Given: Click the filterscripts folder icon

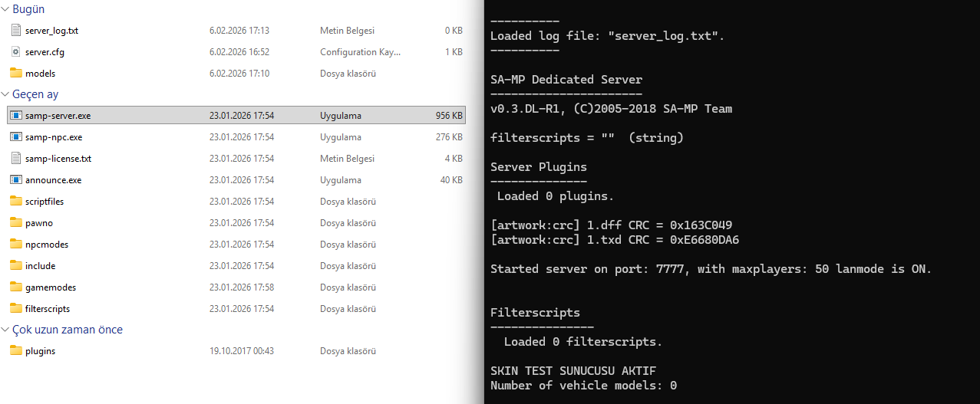Looking at the screenshot, I should click(x=16, y=309).
